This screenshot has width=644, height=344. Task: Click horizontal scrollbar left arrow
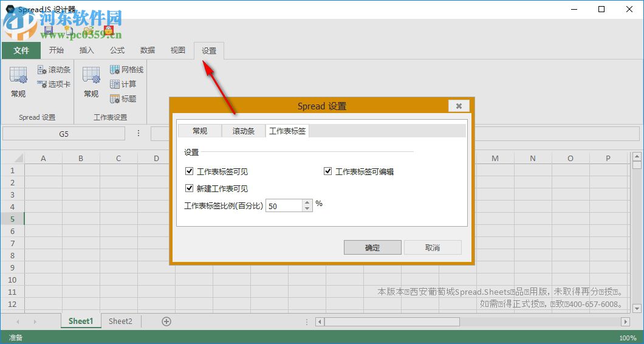point(320,322)
